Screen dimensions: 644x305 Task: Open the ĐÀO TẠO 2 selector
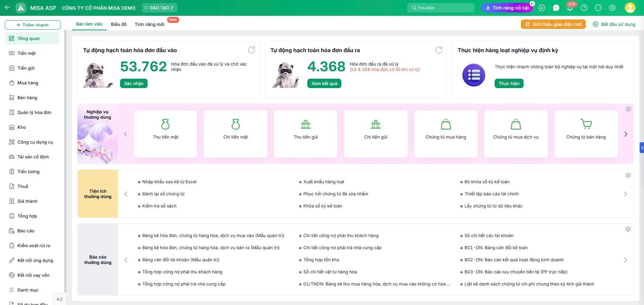159,8
